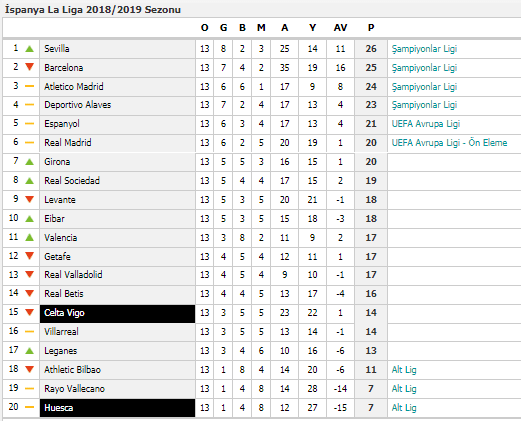Open the Alt Lig link for Rayo Vallecano

coord(404,389)
